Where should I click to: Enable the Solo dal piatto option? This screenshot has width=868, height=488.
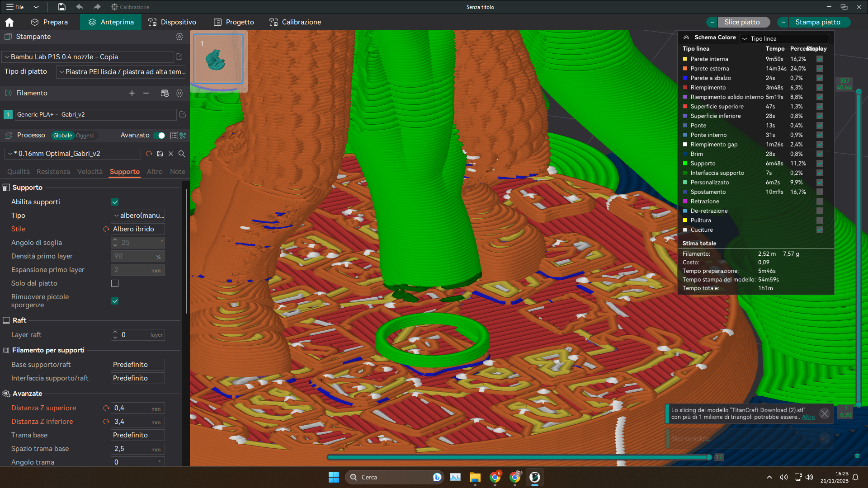coord(114,283)
